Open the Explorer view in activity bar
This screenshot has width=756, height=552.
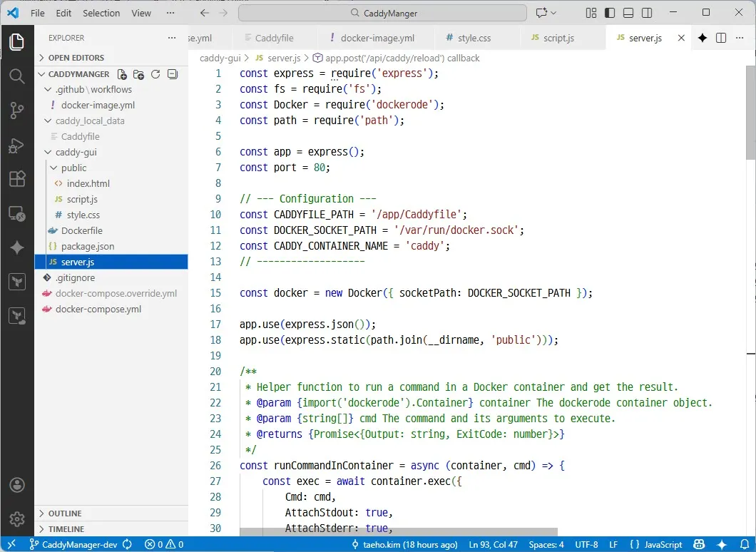pyautogui.click(x=17, y=42)
